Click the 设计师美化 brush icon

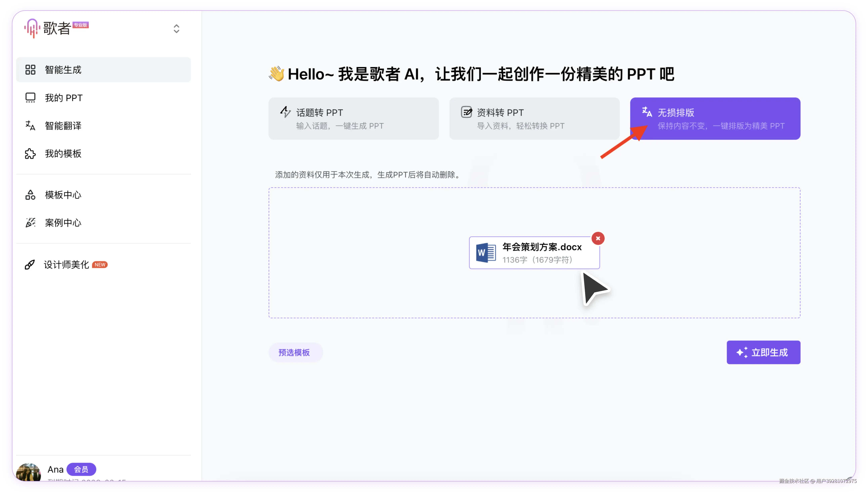tap(30, 264)
